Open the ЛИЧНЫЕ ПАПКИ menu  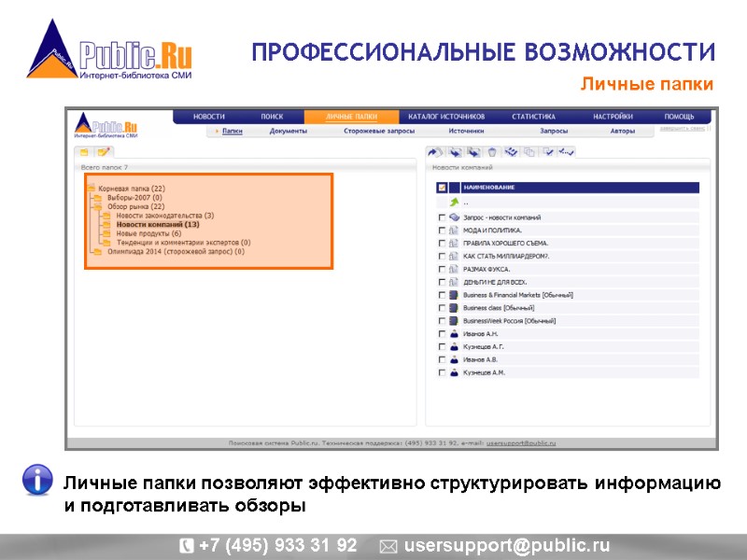352,116
